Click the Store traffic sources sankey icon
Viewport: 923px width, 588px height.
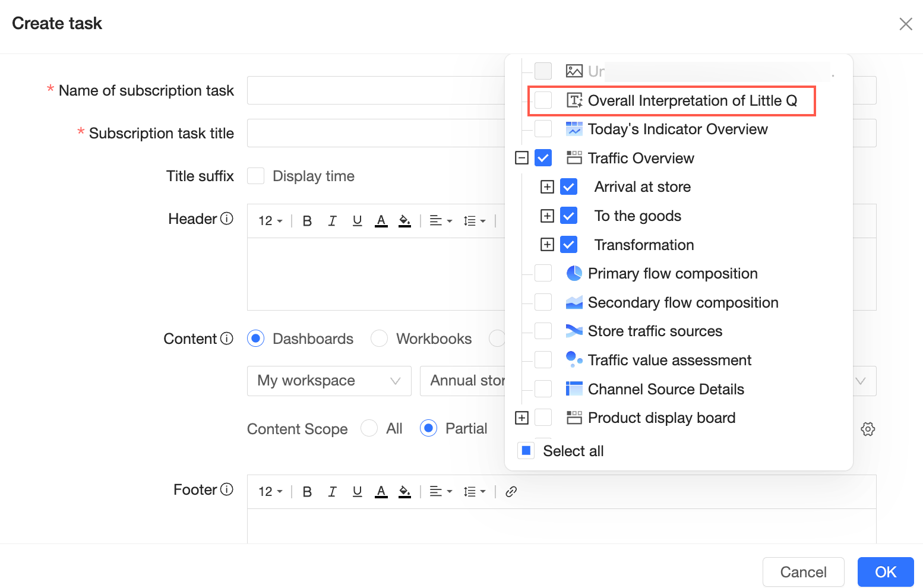click(574, 331)
